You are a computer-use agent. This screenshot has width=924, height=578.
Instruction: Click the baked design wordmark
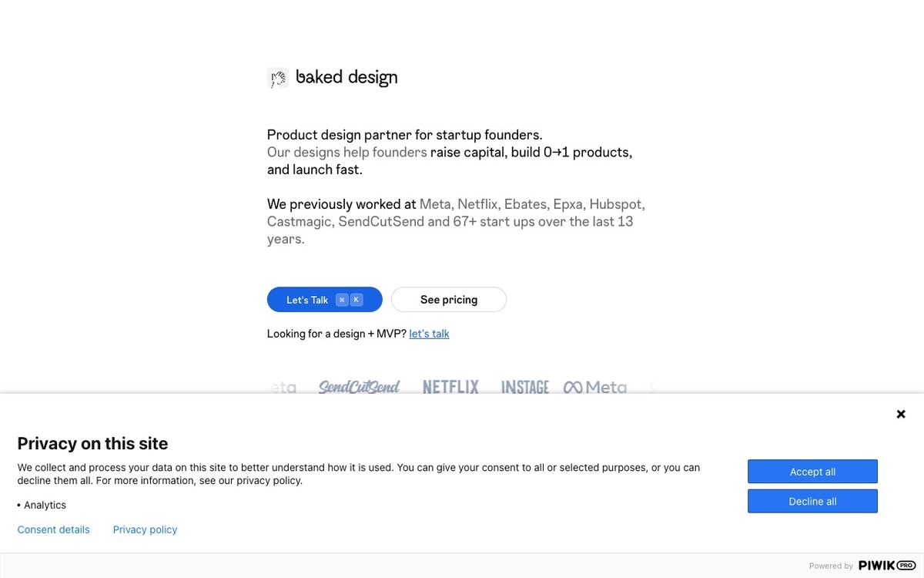tap(346, 78)
